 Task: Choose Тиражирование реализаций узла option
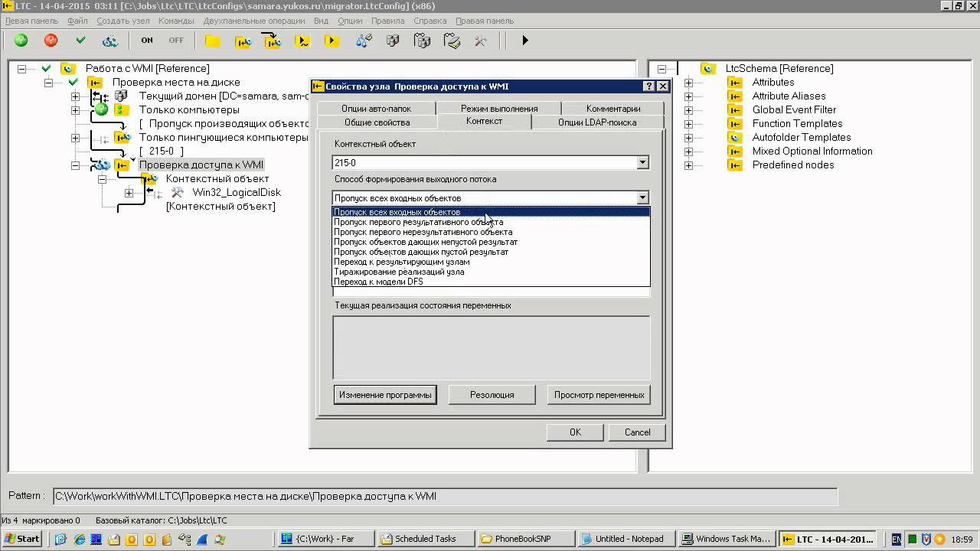pos(491,272)
